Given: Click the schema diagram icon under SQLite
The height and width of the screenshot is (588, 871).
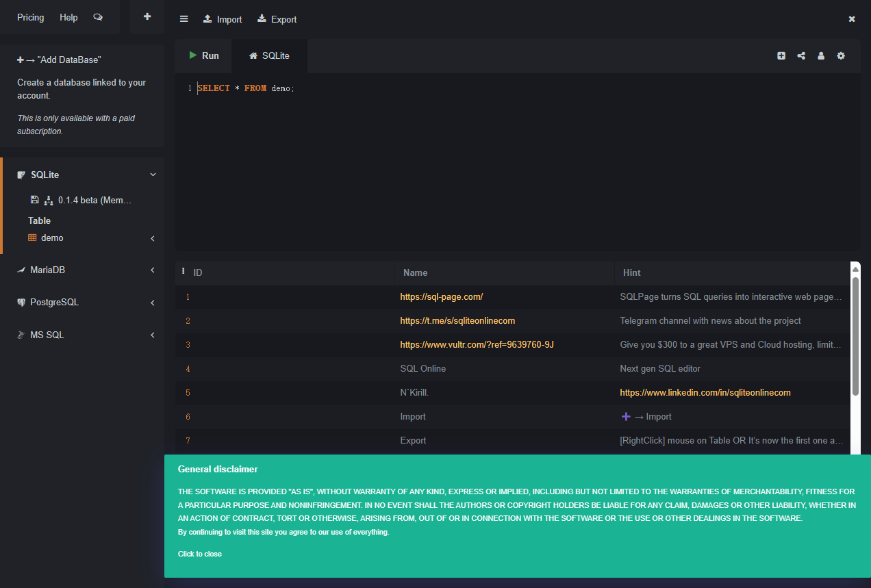Looking at the screenshot, I should [49, 201].
